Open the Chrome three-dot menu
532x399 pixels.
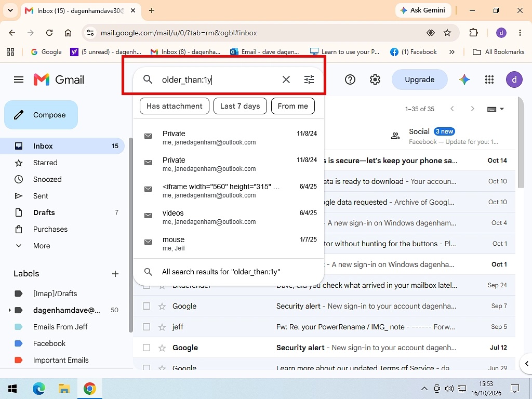point(520,33)
